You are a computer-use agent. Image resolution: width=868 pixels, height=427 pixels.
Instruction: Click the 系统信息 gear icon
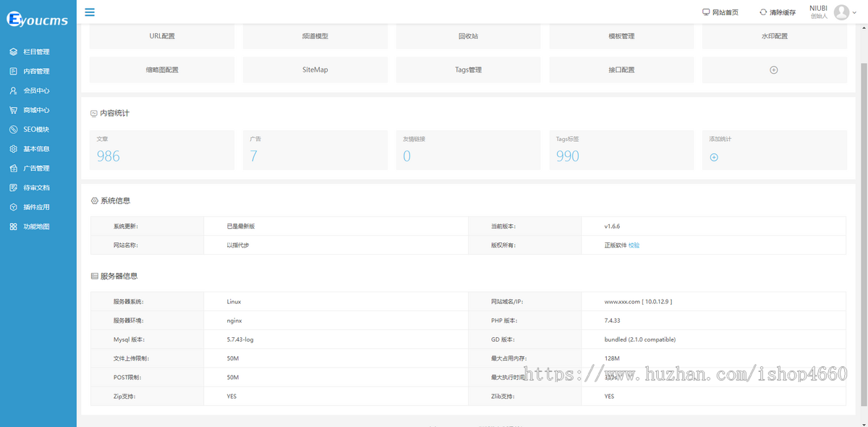click(x=94, y=200)
